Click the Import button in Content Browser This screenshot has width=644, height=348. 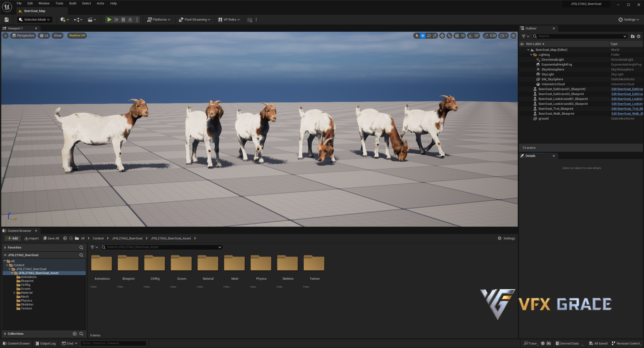(32, 238)
